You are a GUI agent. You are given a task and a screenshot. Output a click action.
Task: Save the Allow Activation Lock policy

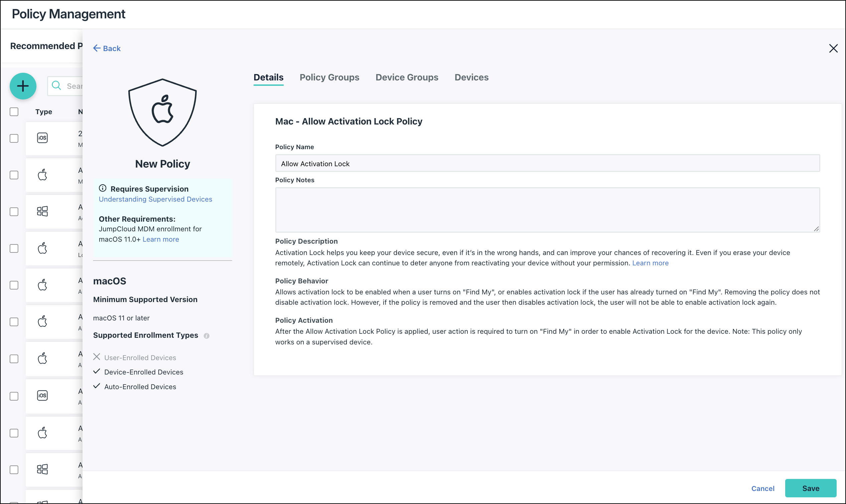[x=810, y=488]
